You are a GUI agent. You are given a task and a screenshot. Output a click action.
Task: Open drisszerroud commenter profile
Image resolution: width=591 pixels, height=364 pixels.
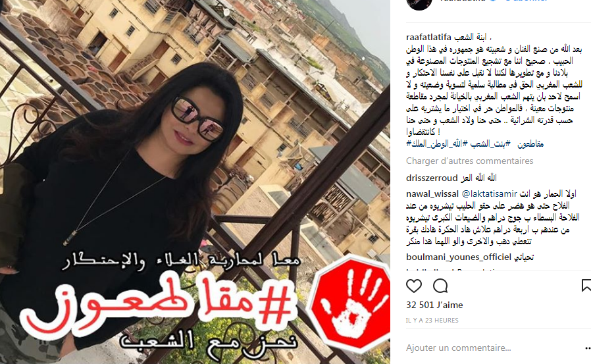[x=432, y=178]
